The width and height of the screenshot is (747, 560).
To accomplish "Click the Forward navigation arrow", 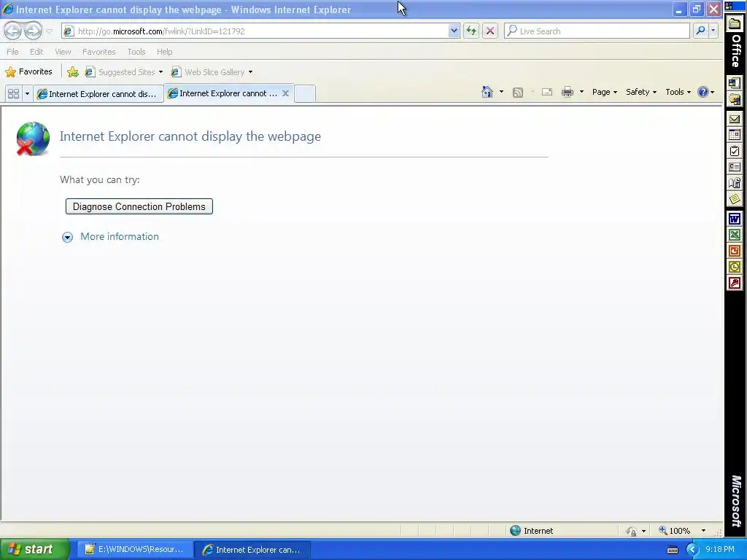I will (x=33, y=31).
